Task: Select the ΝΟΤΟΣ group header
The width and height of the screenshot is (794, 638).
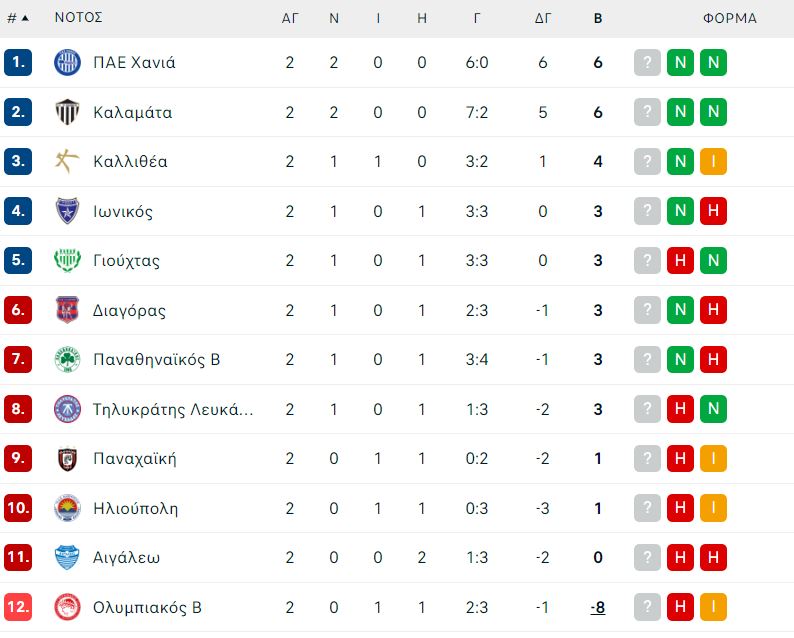Action: [x=78, y=17]
